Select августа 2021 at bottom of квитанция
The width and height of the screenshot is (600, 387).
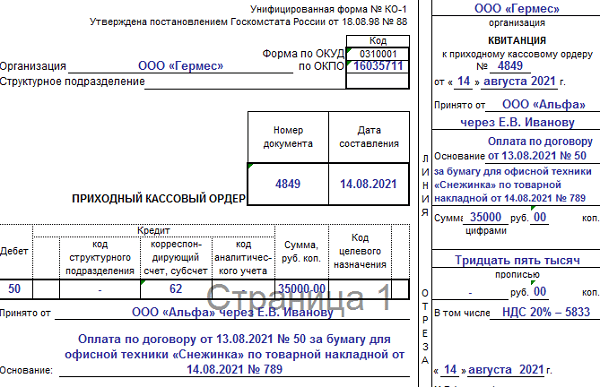506,370
